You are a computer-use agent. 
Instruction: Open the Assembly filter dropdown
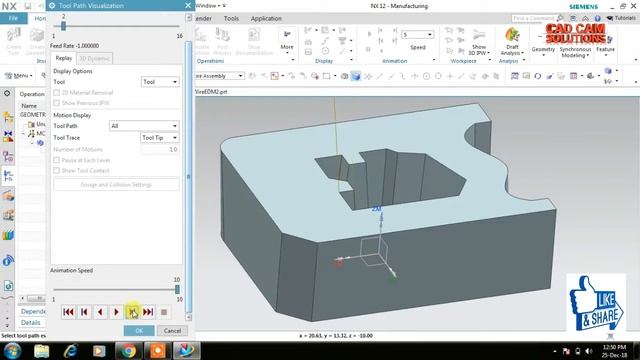click(x=220, y=76)
